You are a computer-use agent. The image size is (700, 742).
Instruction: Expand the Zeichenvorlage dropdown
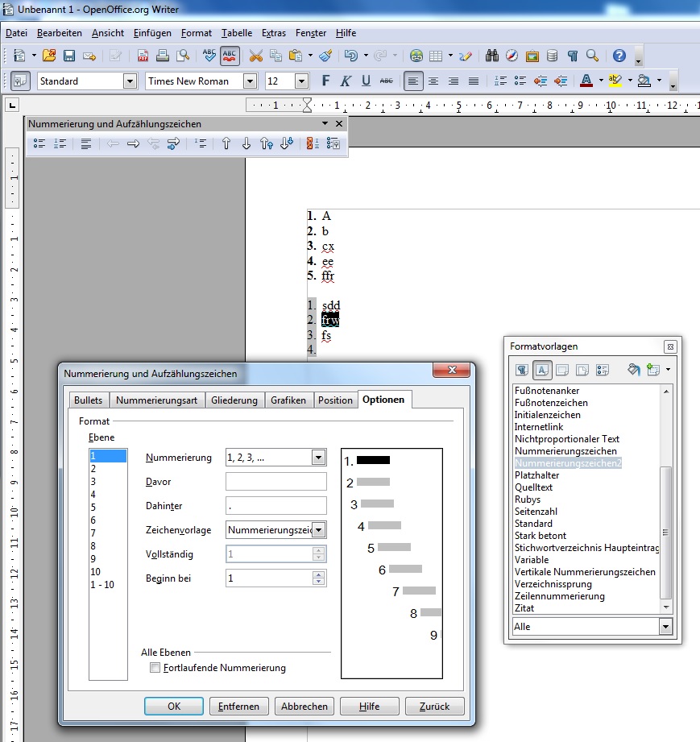pos(318,530)
